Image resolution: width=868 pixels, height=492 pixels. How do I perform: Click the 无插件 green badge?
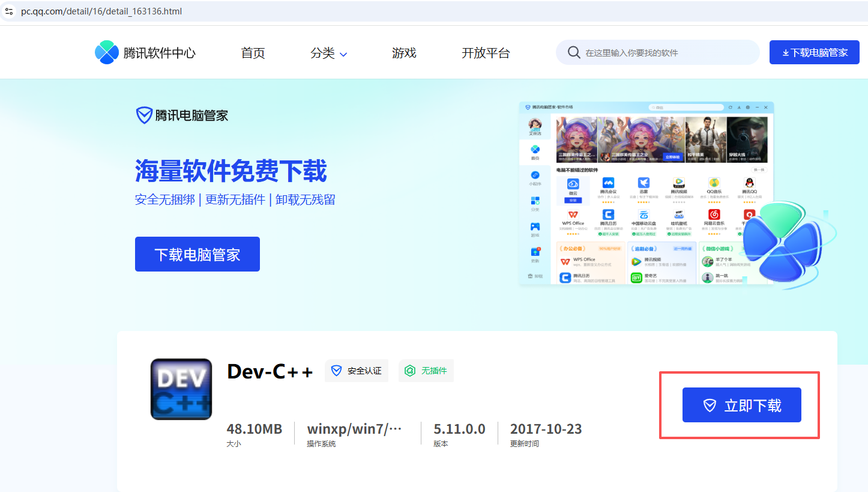click(426, 371)
